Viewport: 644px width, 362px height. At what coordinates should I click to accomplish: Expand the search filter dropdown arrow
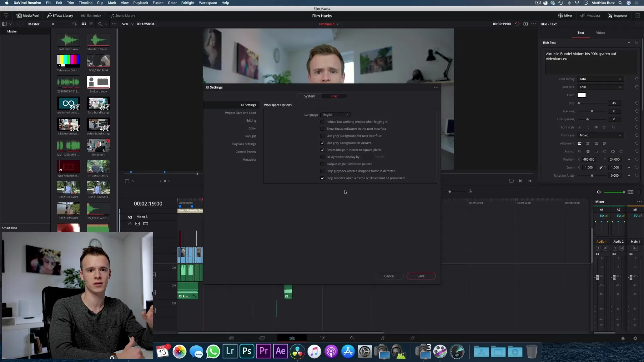106,24
